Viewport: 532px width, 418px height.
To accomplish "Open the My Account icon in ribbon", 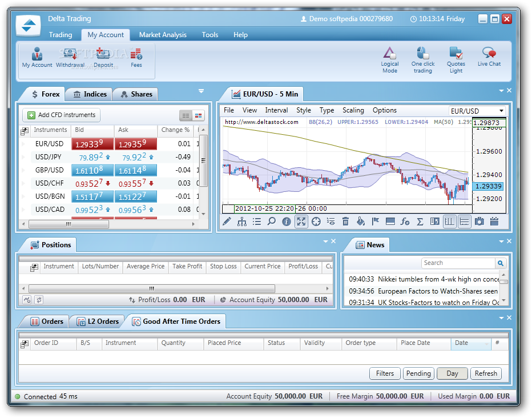I will pyautogui.click(x=37, y=57).
